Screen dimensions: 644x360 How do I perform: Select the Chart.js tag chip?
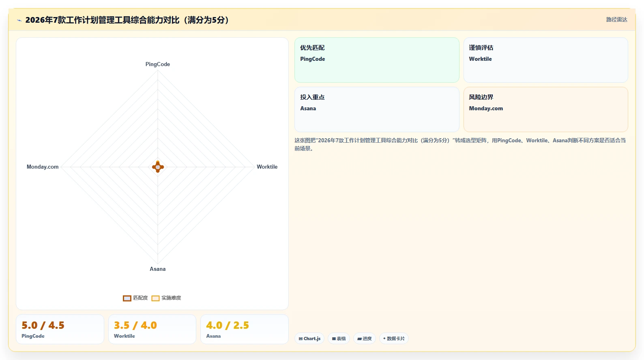(309, 339)
